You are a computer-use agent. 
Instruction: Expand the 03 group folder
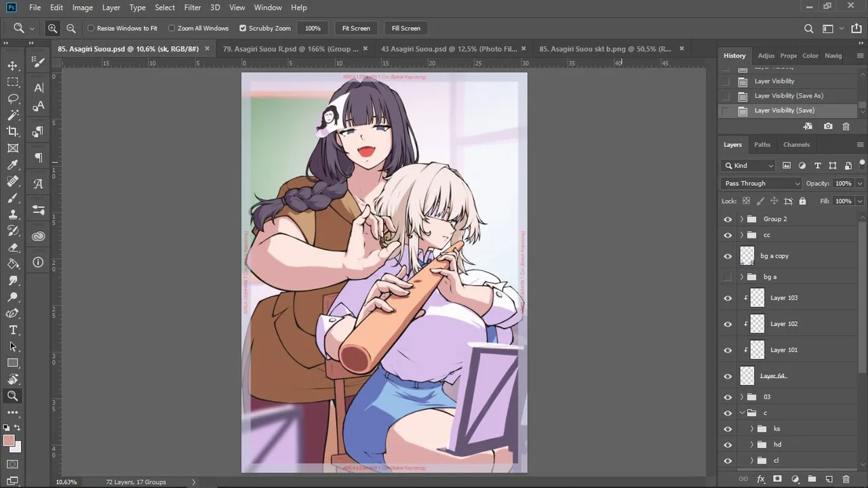pyautogui.click(x=741, y=397)
